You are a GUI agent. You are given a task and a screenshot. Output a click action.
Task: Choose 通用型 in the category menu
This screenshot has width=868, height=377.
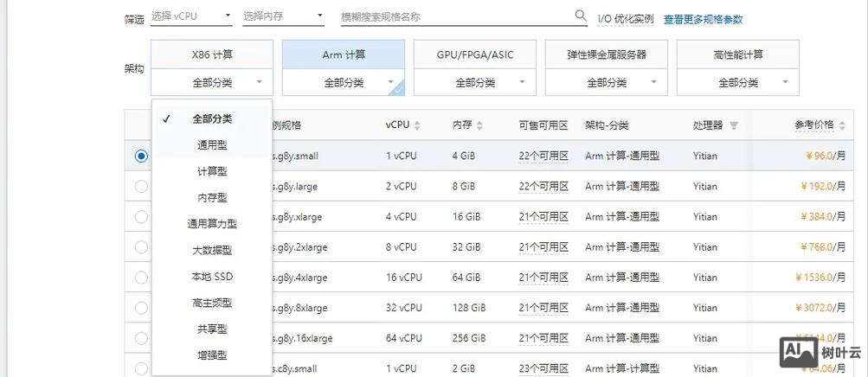212,144
